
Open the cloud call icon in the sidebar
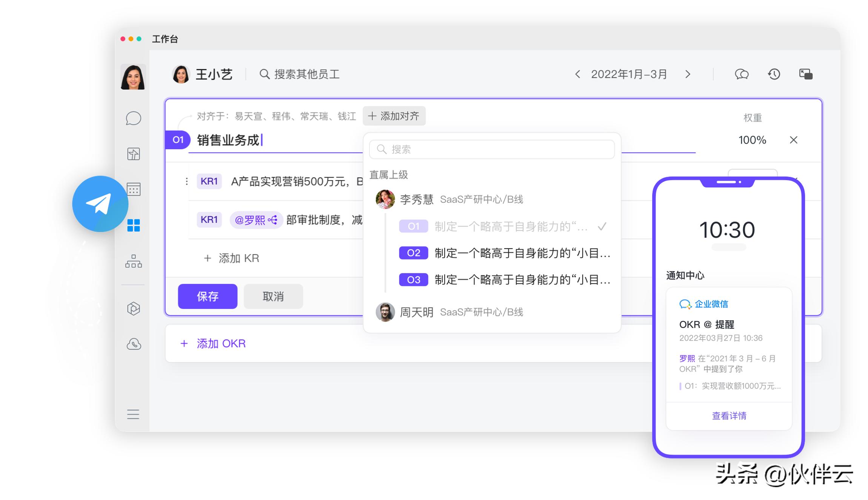(133, 344)
